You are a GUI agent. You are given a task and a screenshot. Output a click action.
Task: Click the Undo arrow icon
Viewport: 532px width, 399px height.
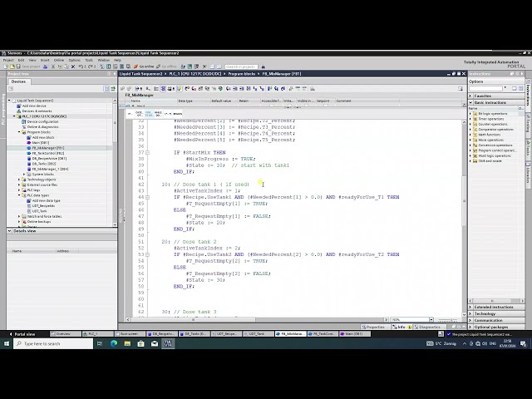[x=81, y=66]
